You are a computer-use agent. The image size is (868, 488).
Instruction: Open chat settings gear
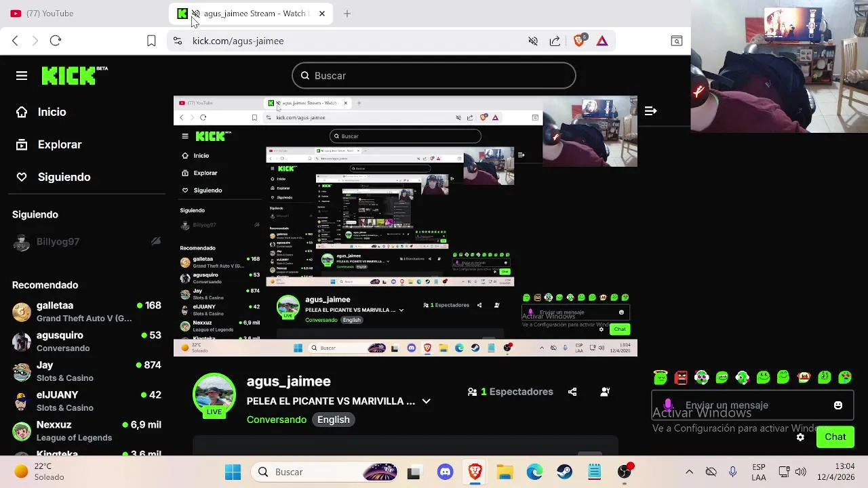(800, 437)
